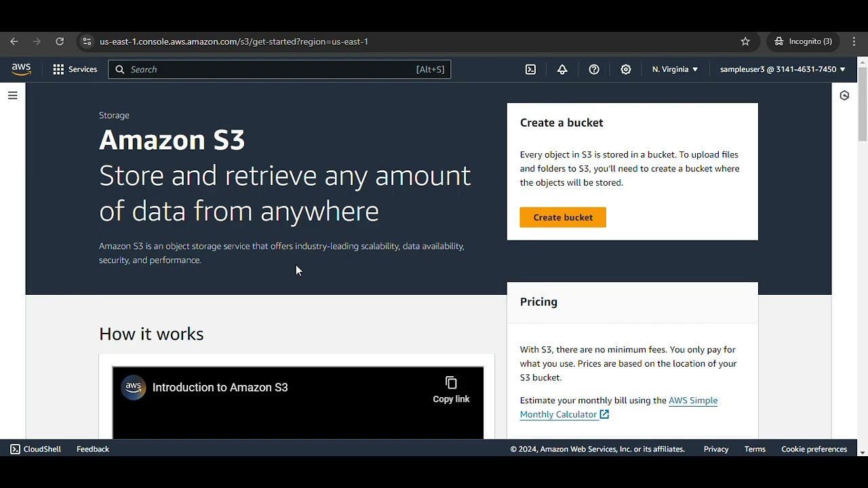The width and height of the screenshot is (868, 488).
Task: Click the AWS logo home icon
Action: [21, 69]
